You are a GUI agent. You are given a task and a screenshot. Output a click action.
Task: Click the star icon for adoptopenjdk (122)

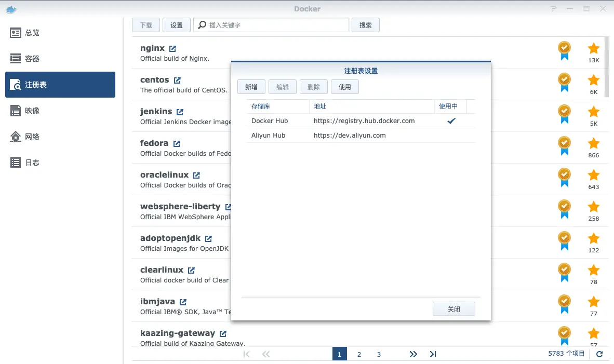coord(594,239)
